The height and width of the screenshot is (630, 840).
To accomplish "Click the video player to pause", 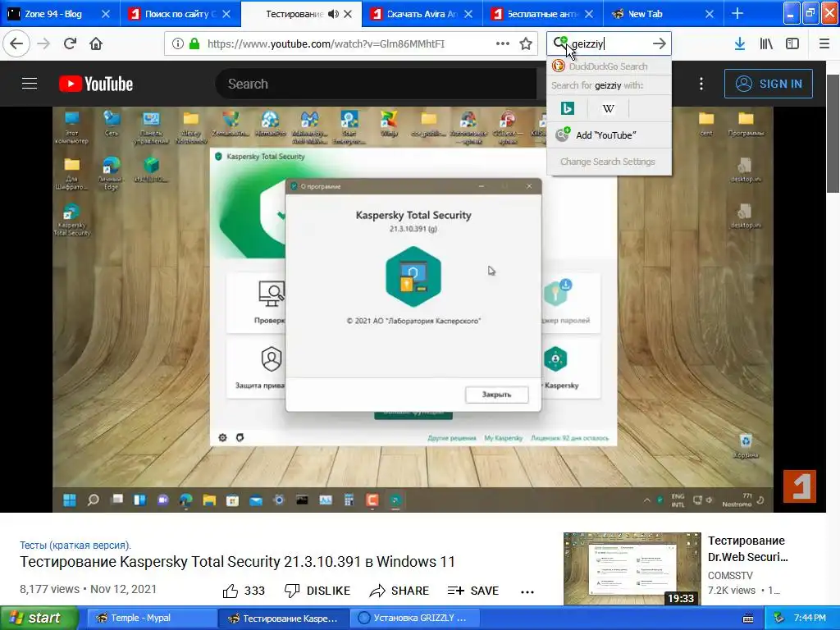I will 413,309.
